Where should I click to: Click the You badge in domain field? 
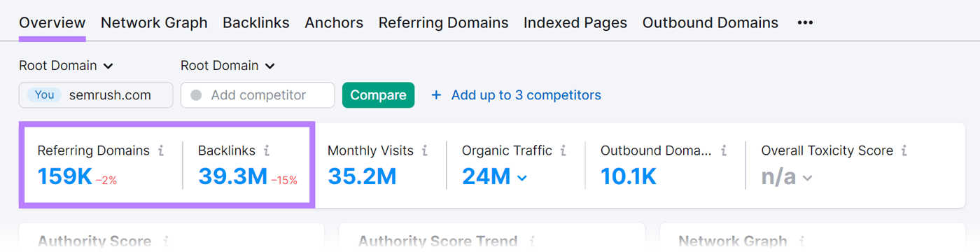click(x=45, y=95)
